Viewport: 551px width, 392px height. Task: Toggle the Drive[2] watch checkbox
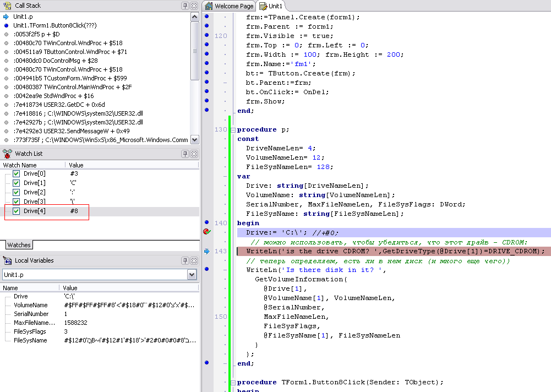point(16,193)
